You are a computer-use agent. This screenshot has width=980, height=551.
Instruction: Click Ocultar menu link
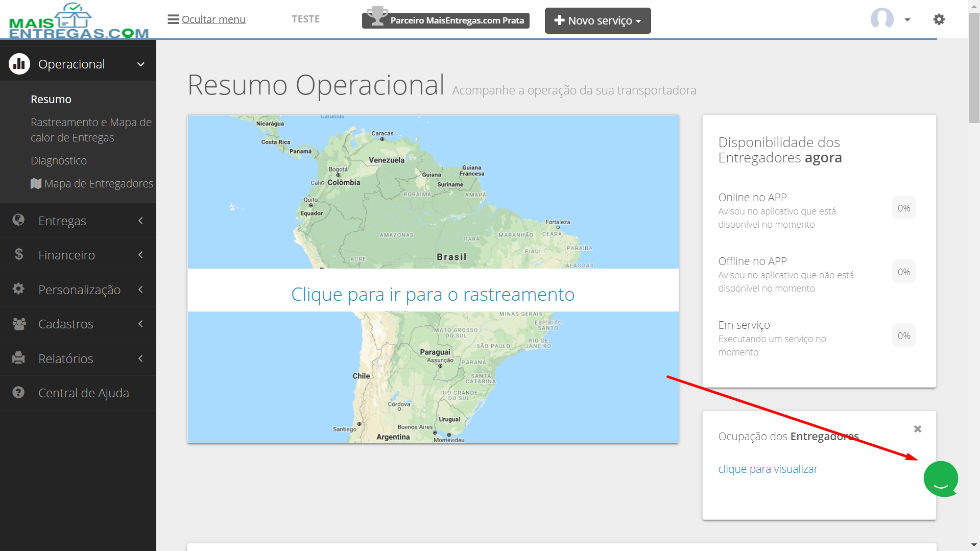tap(213, 19)
